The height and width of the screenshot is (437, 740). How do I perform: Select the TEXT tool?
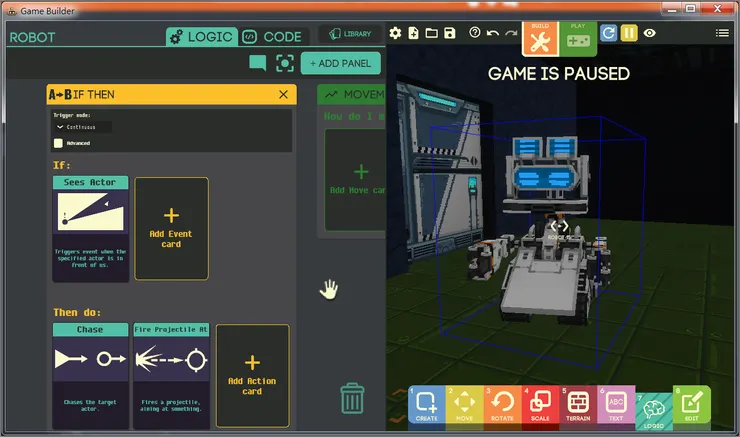pos(616,405)
